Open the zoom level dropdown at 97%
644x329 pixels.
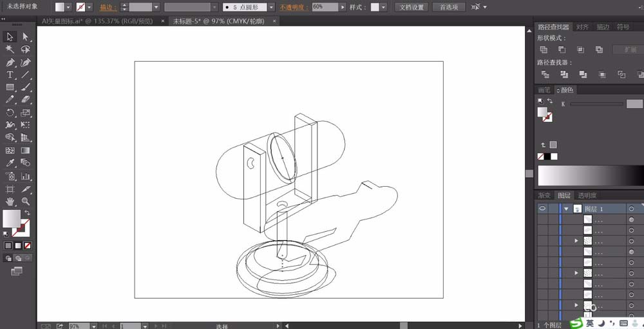tap(93, 326)
